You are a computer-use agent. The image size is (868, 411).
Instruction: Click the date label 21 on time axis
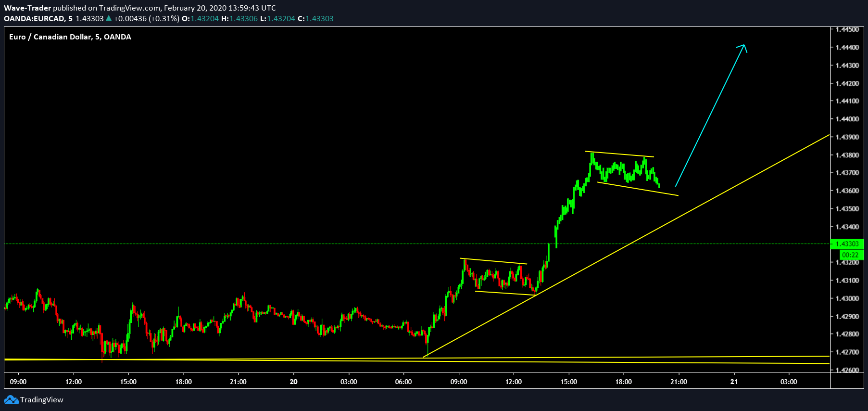click(734, 382)
